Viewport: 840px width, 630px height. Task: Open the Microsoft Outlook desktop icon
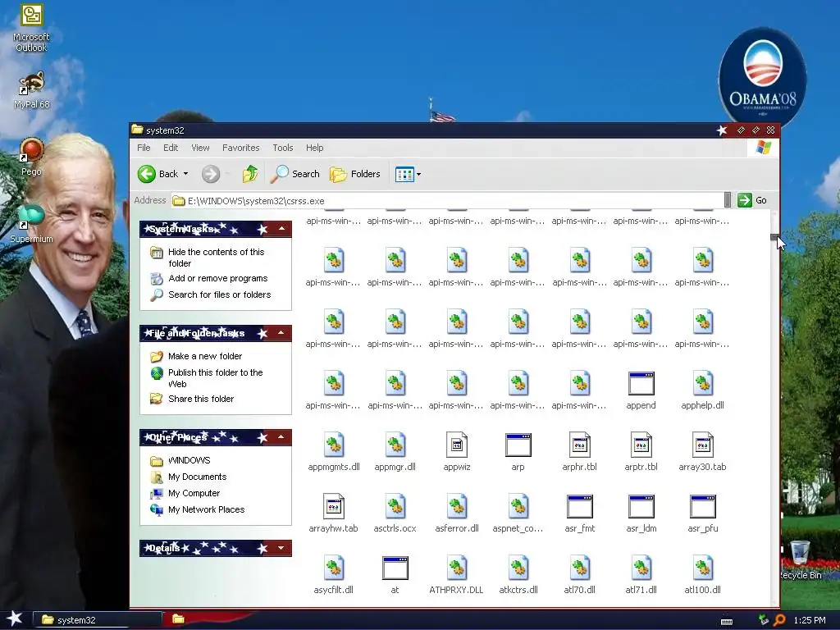pyautogui.click(x=31, y=28)
